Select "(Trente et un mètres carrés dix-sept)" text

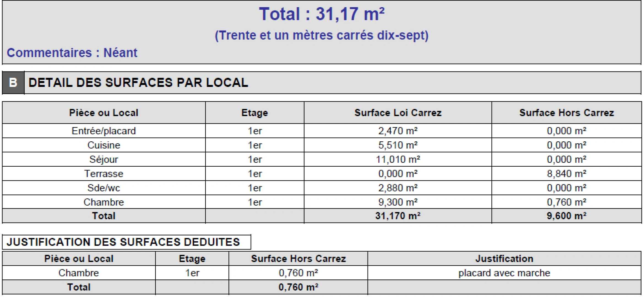(x=322, y=35)
